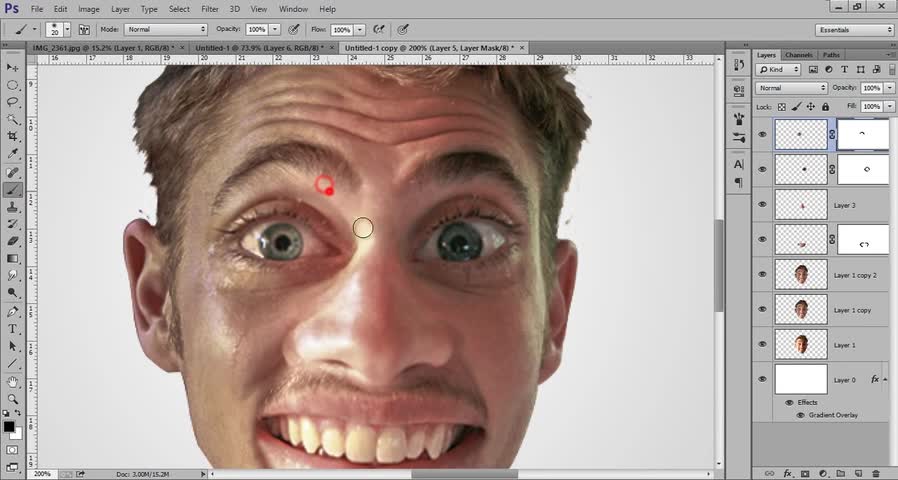Switch to the Paths tab
This screenshot has width=898, height=480.
coord(831,55)
